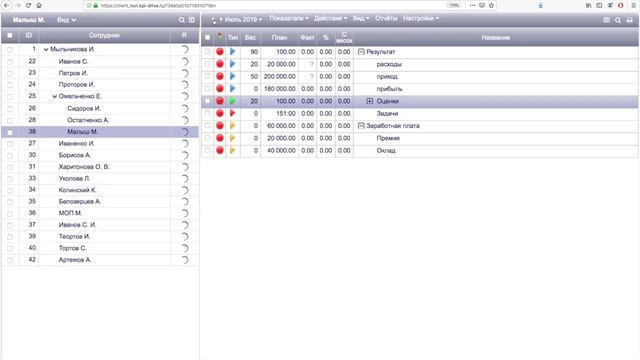Open the page actions three-dots menu
640x360 pixels.
(472, 5)
